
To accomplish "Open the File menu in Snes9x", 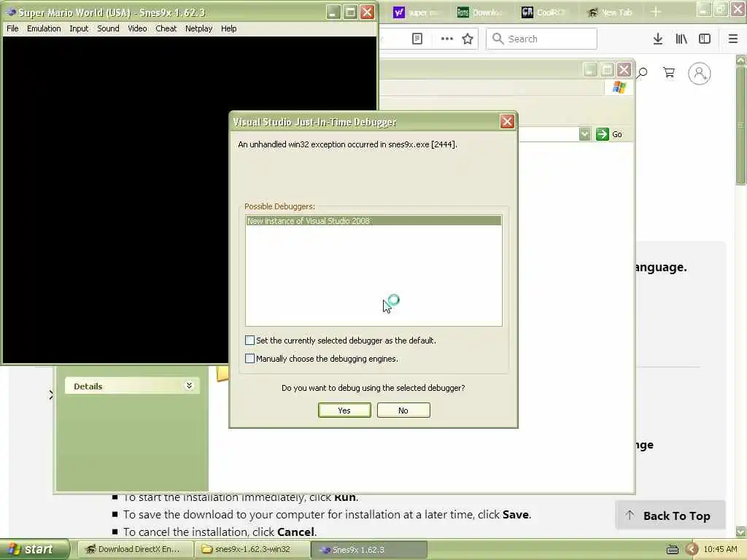I will (12, 28).
